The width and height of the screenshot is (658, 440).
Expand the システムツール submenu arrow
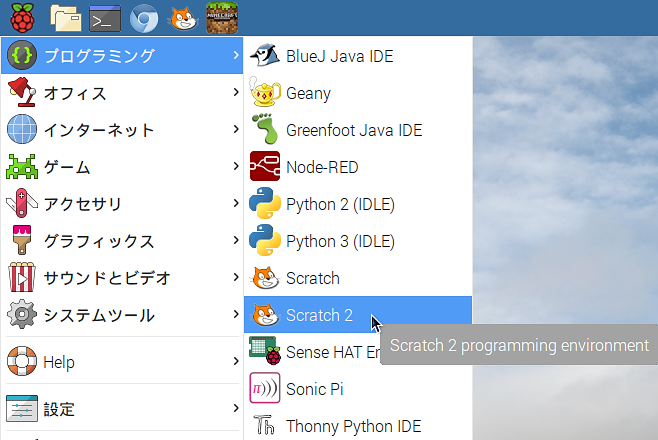(236, 314)
